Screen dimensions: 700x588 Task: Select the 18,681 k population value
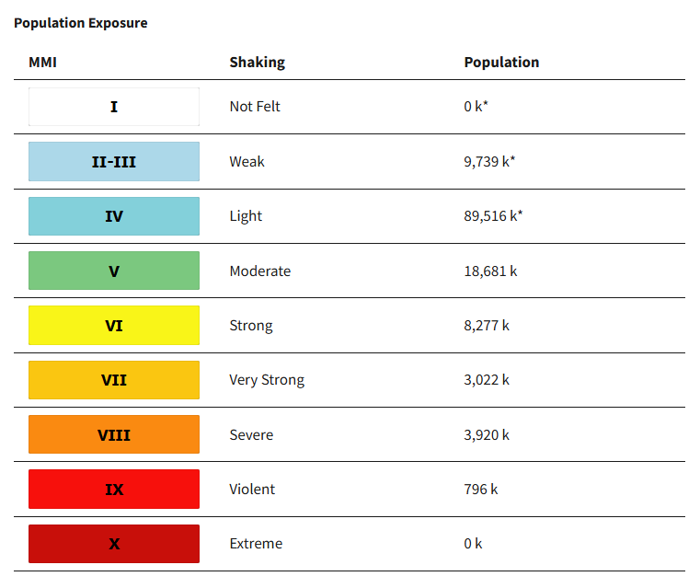(x=490, y=271)
